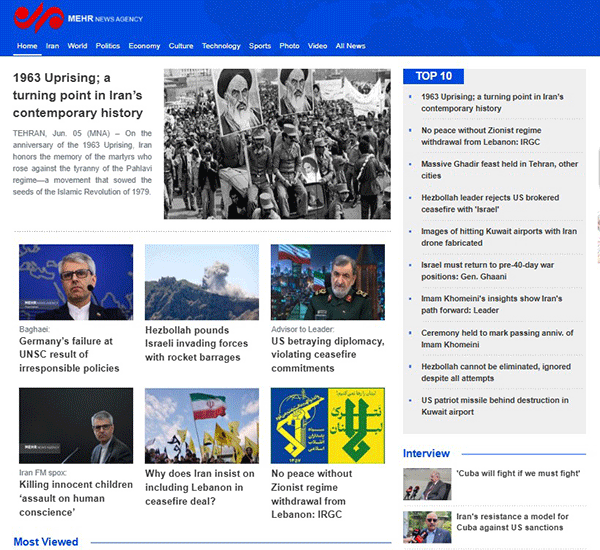Screen dimensions: 600x550
Task: Go to the Iran section
Action: [52, 46]
